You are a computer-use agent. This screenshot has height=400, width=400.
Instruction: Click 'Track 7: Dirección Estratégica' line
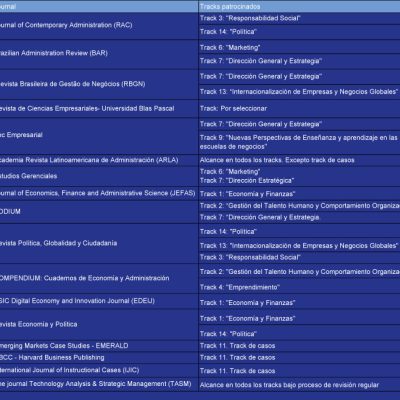coord(247,181)
